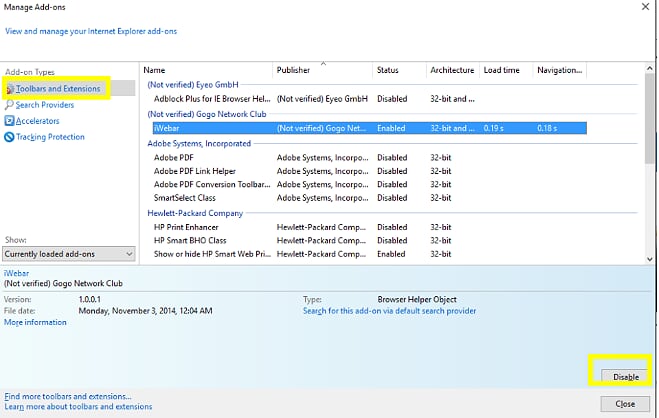This screenshot has width=659, height=418.
Task: Click iWebar's 0.19 s load time cell
Action: click(493, 128)
